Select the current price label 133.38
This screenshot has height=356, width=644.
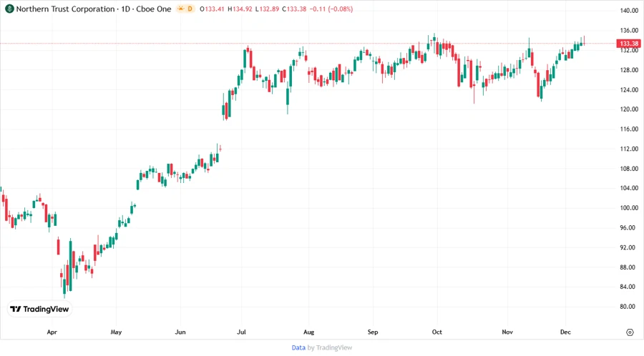629,44
